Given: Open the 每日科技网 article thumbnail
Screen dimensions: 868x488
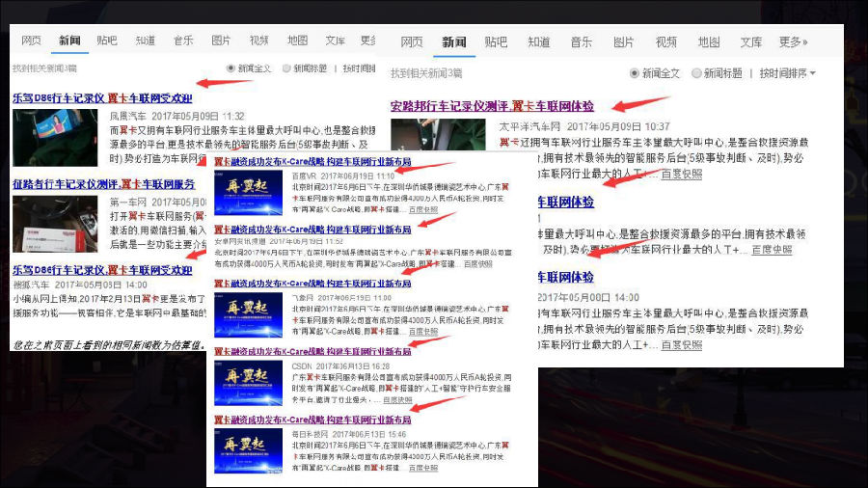Looking at the screenshot, I should pos(248,451).
